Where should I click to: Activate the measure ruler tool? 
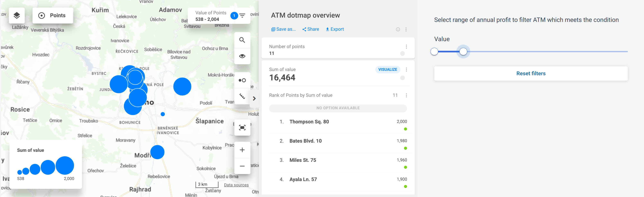[242, 96]
